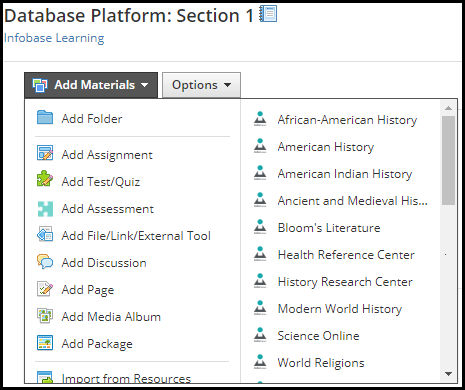
Task: Click the icon beside American Indian History
Action: click(x=260, y=173)
